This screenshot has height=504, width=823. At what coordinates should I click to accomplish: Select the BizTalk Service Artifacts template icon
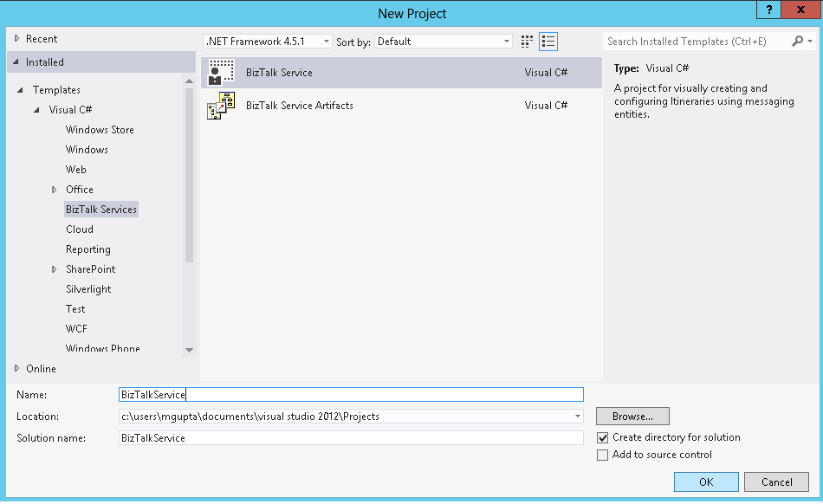click(x=221, y=106)
